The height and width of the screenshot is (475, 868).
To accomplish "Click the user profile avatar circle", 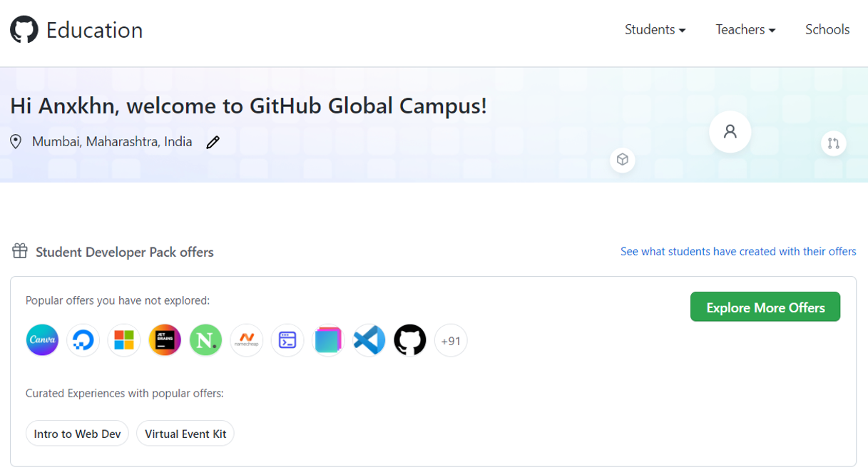I will [x=730, y=131].
